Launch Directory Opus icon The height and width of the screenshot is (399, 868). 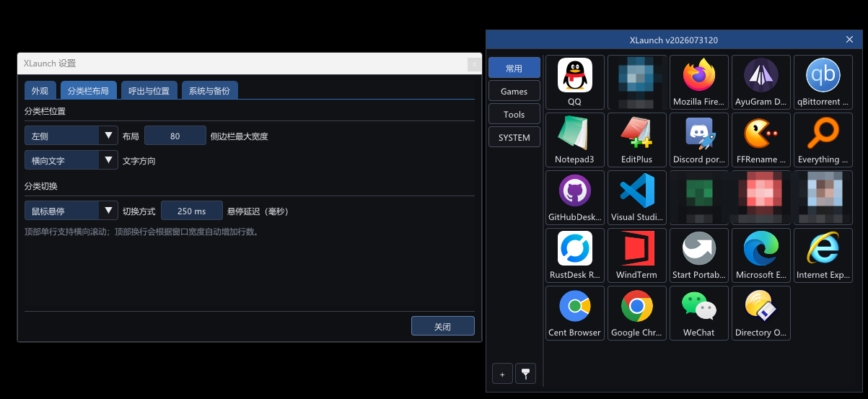pyautogui.click(x=760, y=313)
